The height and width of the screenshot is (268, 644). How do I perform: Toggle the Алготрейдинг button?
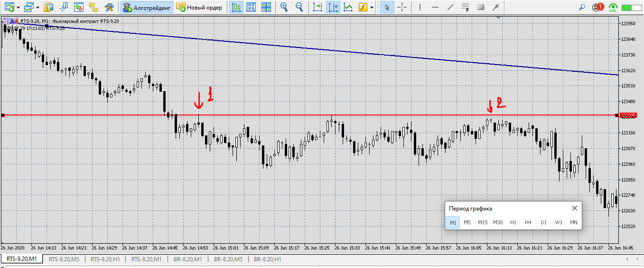[146, 7]
